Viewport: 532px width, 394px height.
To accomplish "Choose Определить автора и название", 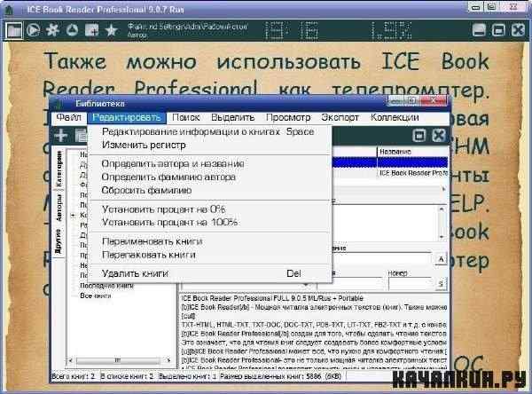I will coord(209,163).
